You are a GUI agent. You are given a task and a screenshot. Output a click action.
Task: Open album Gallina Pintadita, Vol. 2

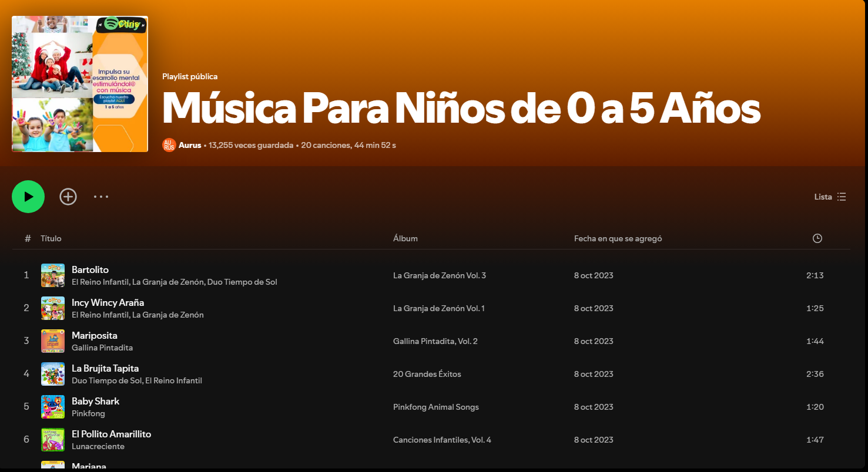tap(435, 341)
